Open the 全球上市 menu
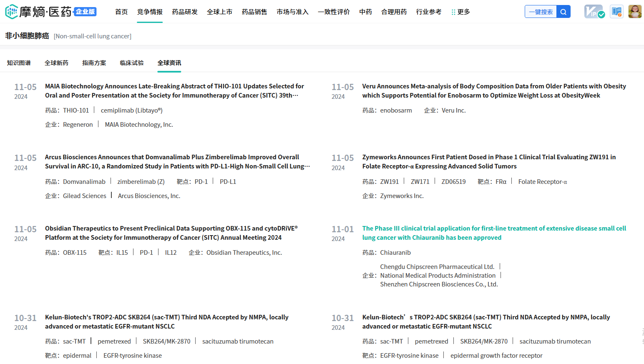The width and height of the screenshot is (644, 364). click(x=219, y=12)
